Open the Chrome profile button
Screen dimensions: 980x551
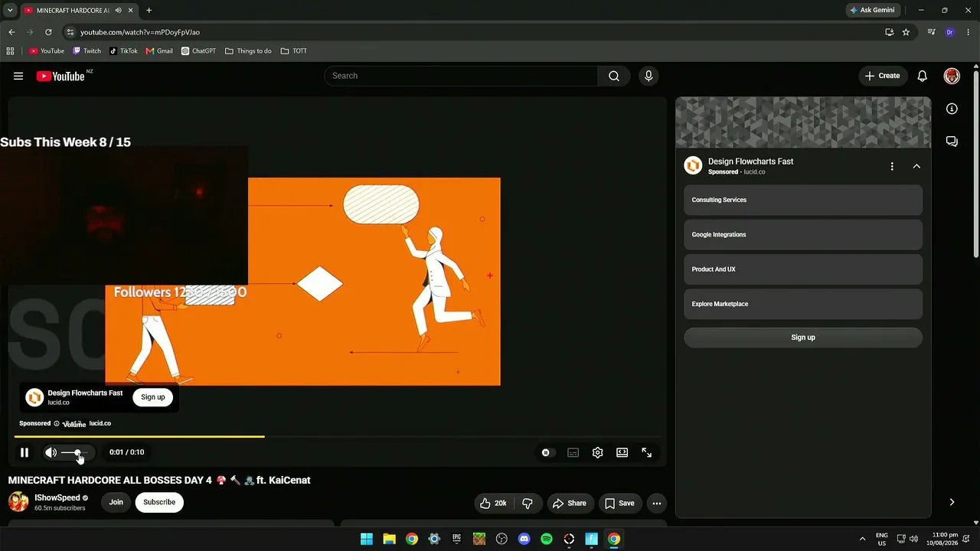click(x=950, y=32)
